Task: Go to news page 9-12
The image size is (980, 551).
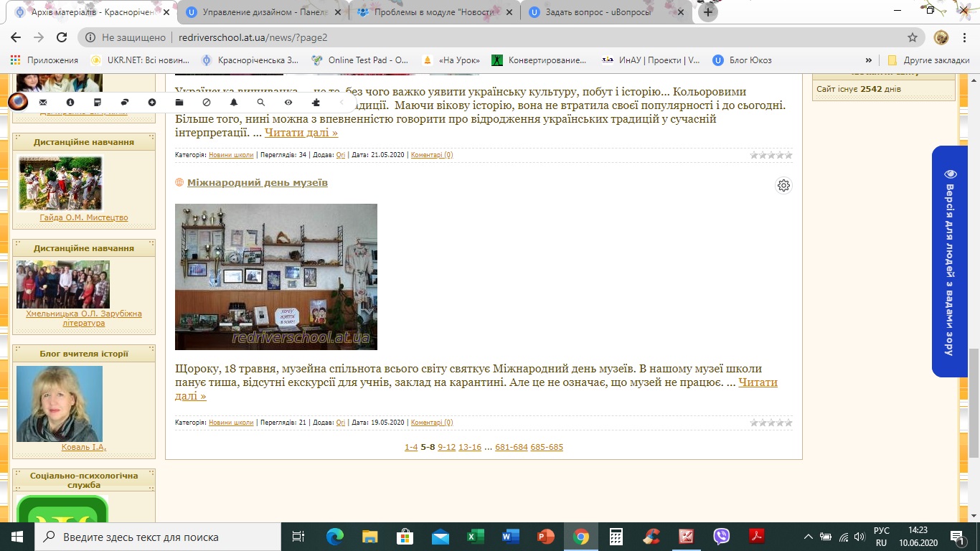Action: [x=446, y=447]
